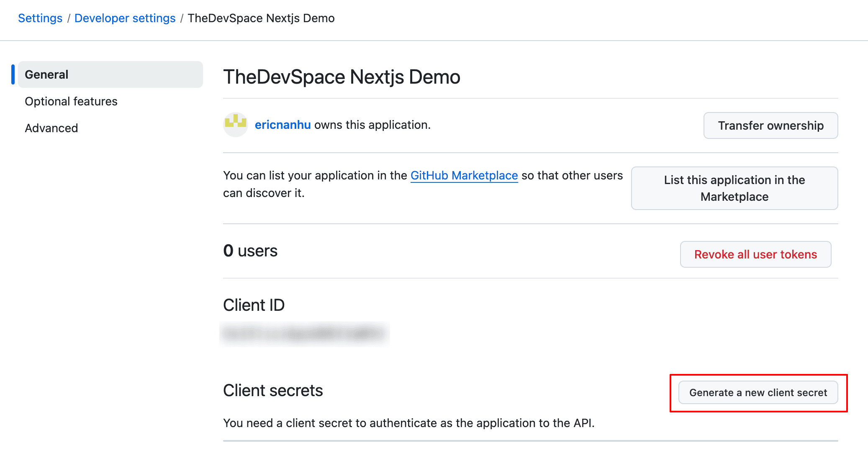Click the 'owns this application' text

point(372,125)
